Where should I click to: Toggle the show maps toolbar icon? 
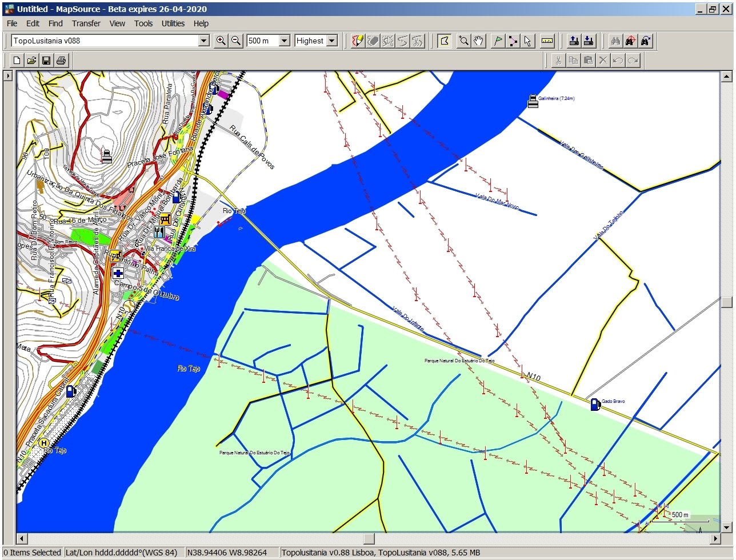373,41
